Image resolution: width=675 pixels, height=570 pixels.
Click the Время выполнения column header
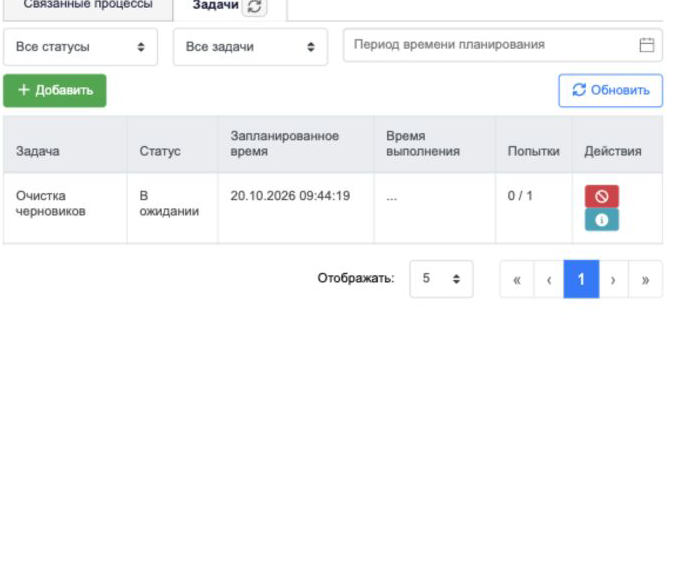(434, 144)
